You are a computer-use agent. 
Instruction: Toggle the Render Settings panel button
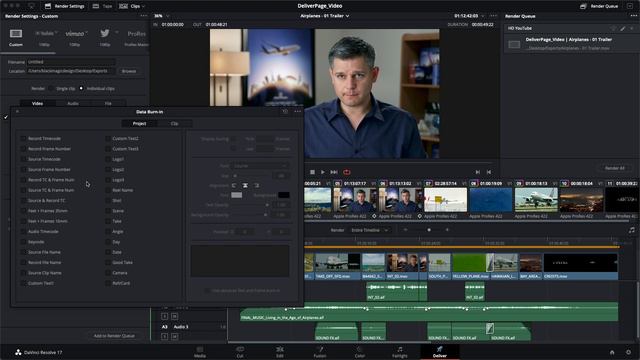coord(65,6)
